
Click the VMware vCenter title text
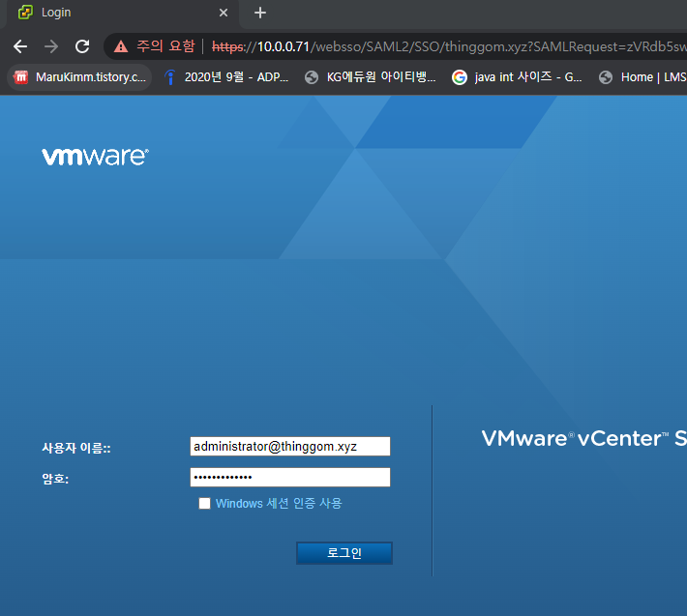(x=584, y=438)
